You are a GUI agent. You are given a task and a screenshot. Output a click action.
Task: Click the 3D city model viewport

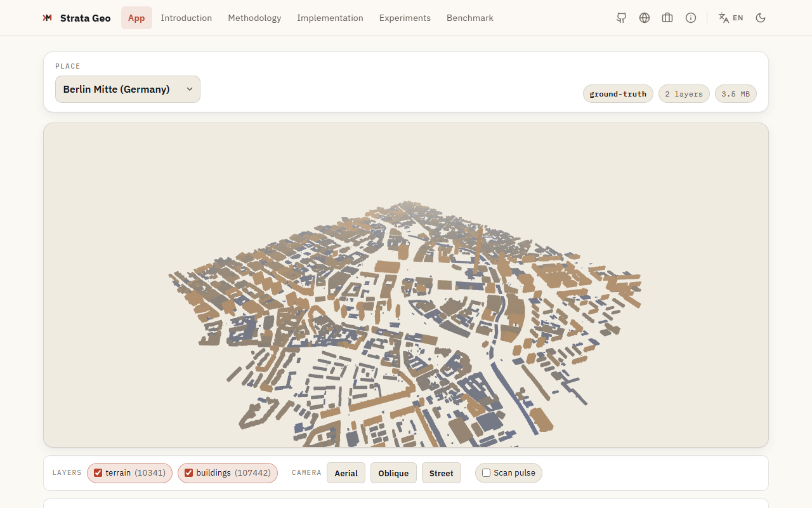406,285
